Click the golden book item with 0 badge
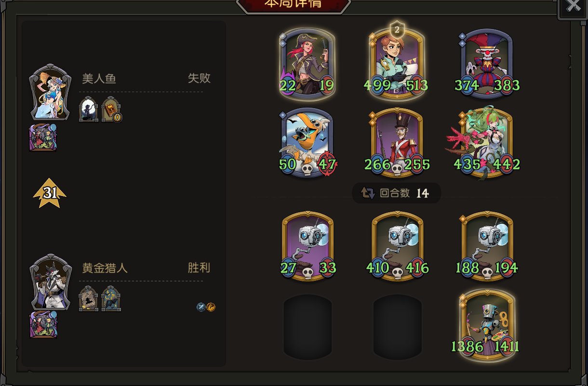588x386 pixels. (x=111, y=110)
